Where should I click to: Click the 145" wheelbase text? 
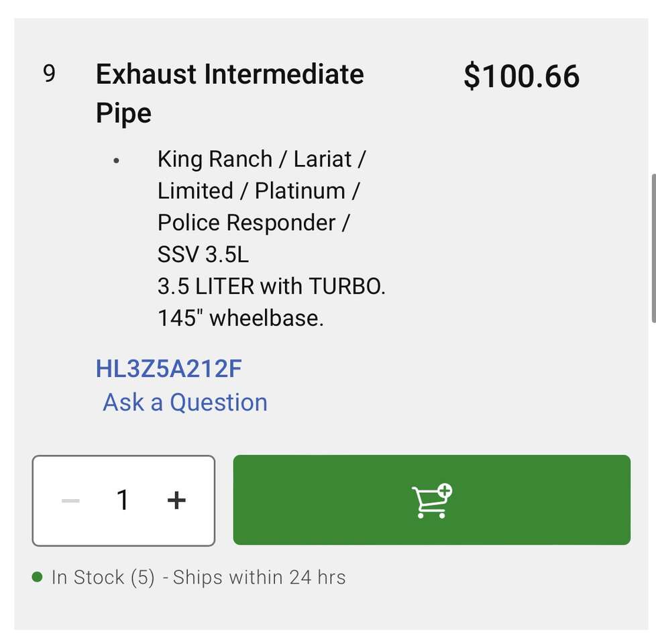[x=240, y=318]
